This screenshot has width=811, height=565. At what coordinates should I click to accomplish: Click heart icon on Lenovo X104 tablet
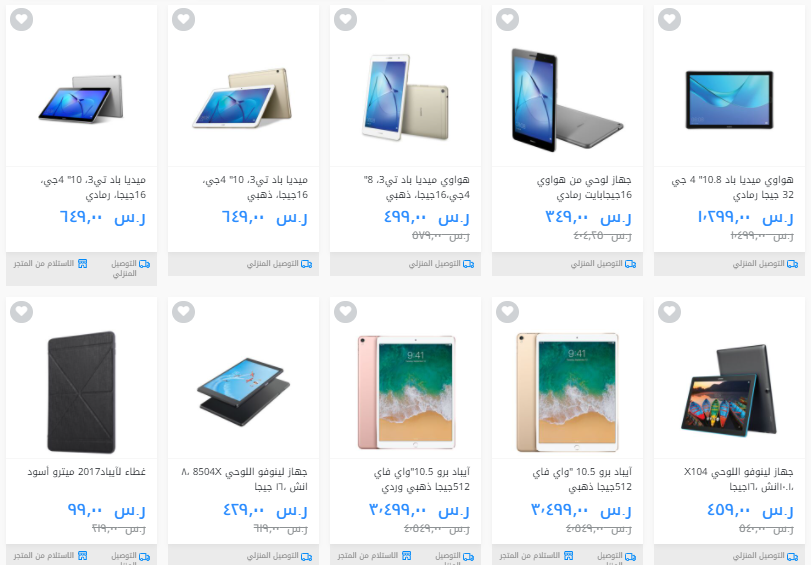[x=669, y=312]
